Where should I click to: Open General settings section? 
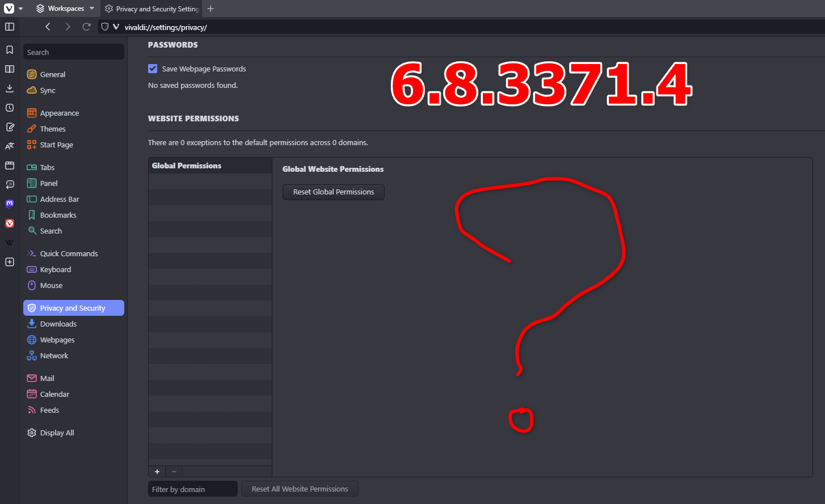pyautogui.click(x=74, y=74)
